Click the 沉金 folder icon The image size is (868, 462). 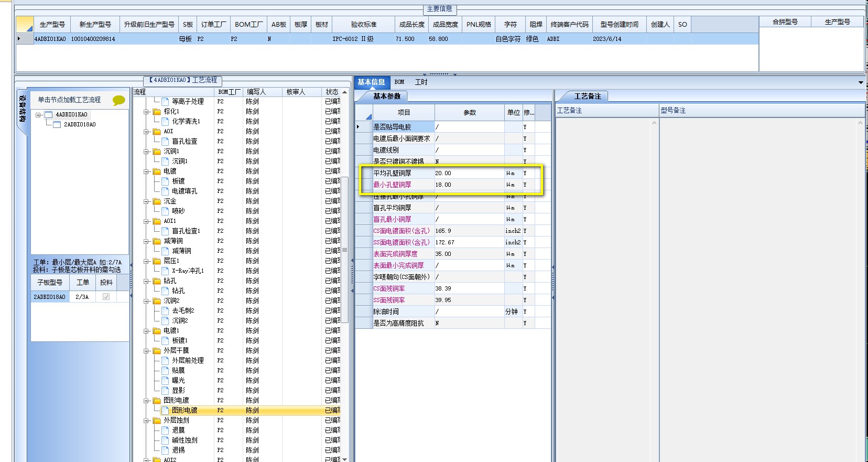pos(157,201)
